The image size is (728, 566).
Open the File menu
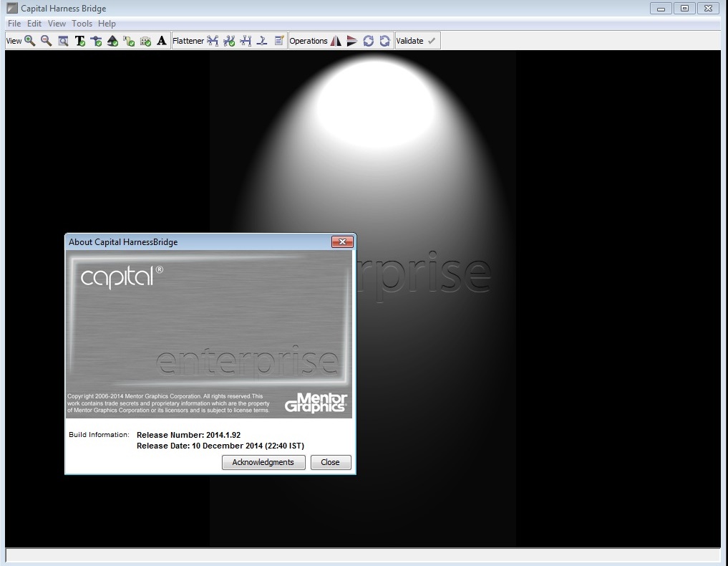[x=14, y=23]
